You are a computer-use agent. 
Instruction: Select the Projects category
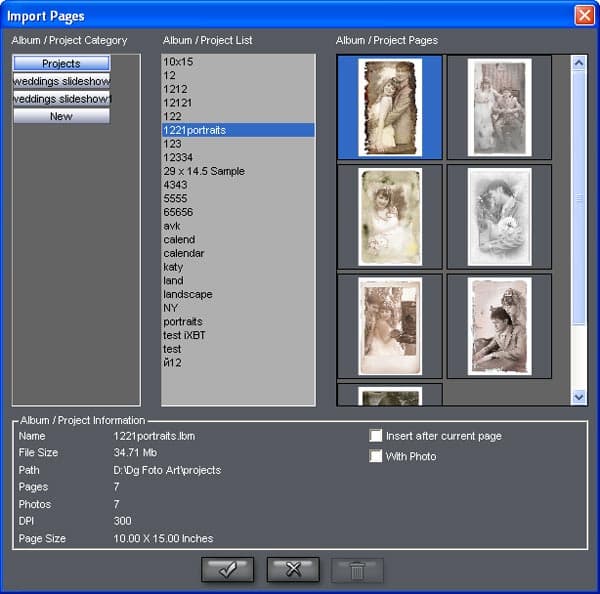pyautogui.click(x=61, y=64)
